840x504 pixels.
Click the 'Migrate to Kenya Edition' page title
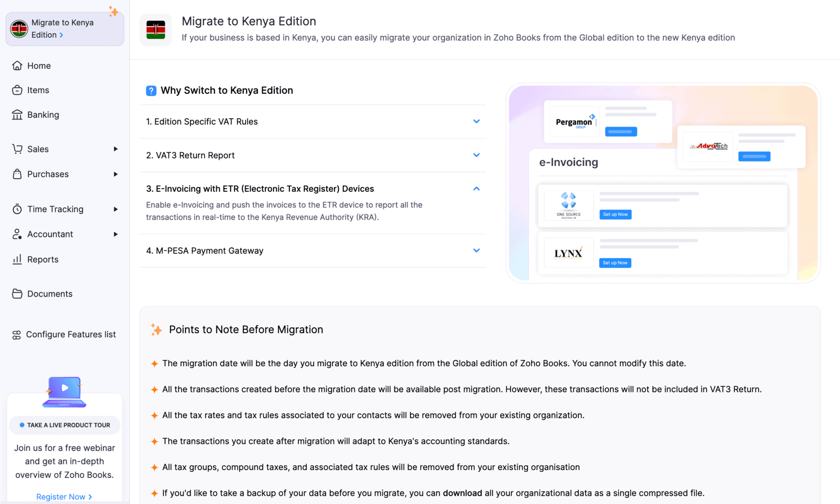coord(249,21)
